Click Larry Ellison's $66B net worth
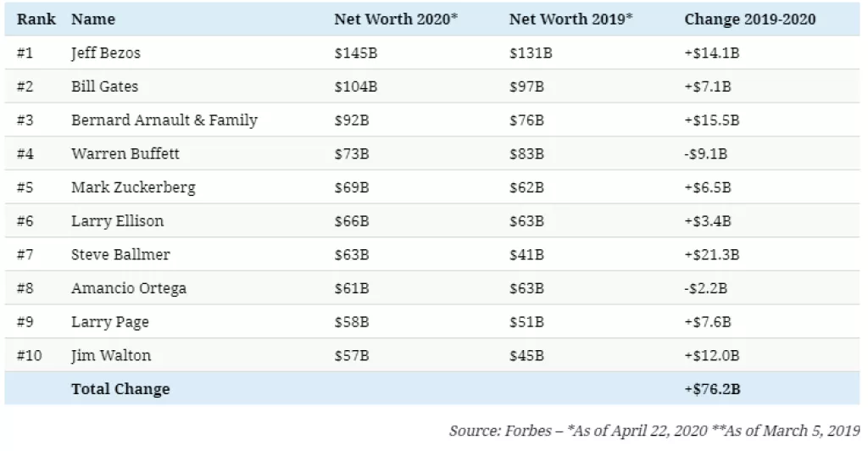868x451 pixels. pyautogui.click(x=351, y=221)
